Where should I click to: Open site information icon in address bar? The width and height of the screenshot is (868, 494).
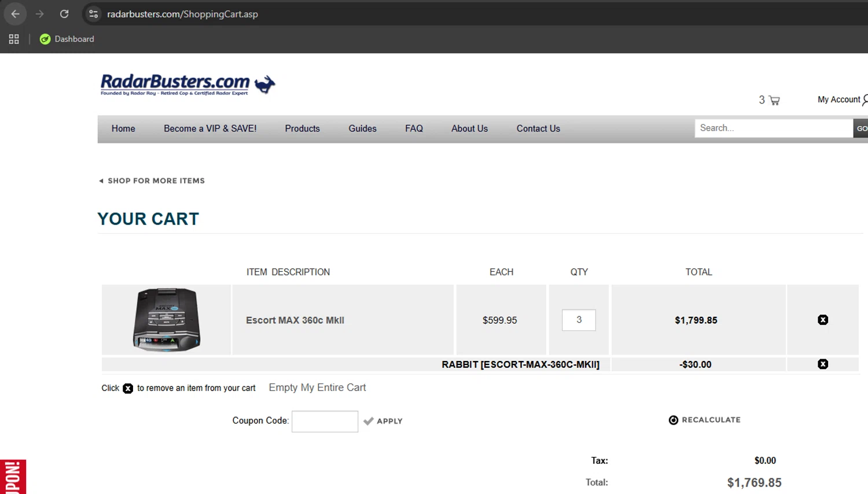click(x=94, y=14)
